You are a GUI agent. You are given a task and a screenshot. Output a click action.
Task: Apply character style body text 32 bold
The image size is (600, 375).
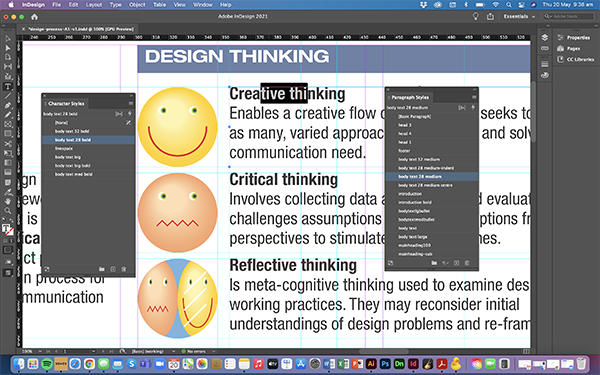pyautogui.click(x=88, y=131)
